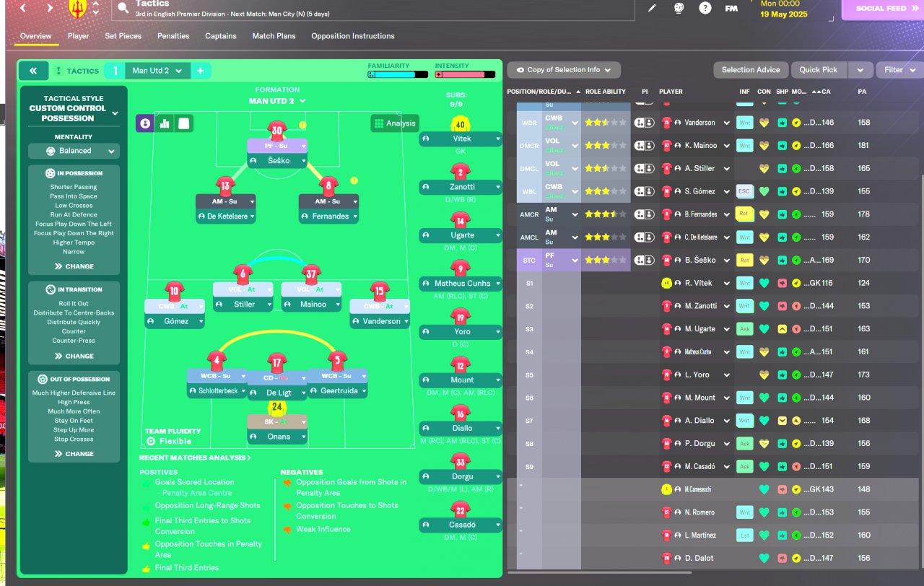Image resolution: width=924 pixels, height=586 pixels.
Task: Click the Rst icon for B. Šeško
Action: point(744,260)
